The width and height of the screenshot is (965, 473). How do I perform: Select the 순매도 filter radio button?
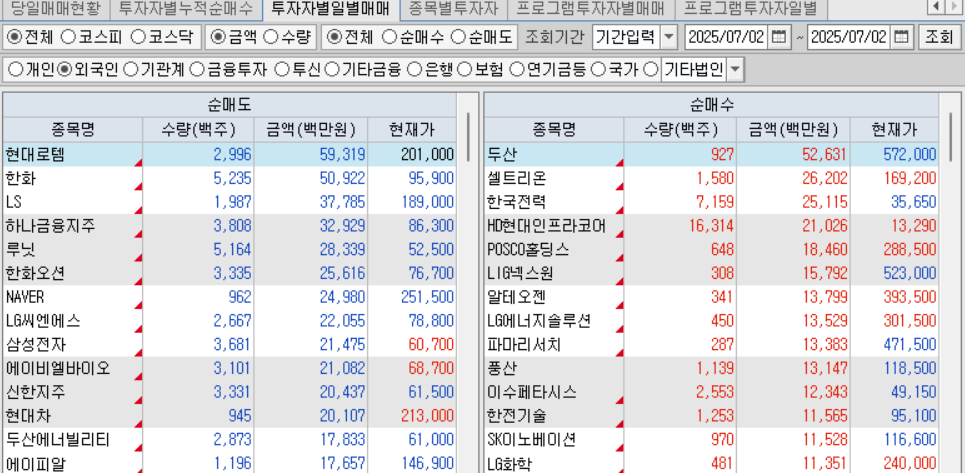[458, 37]
